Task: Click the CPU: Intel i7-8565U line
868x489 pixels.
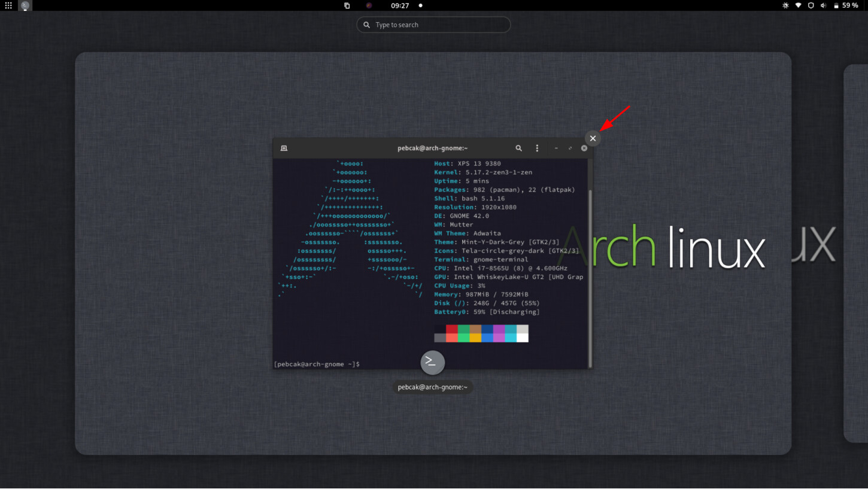Action: pos(501,269)
